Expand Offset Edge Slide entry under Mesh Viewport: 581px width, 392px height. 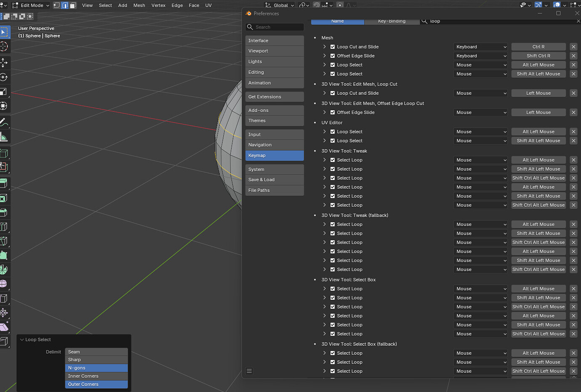(x=325, y=56)
